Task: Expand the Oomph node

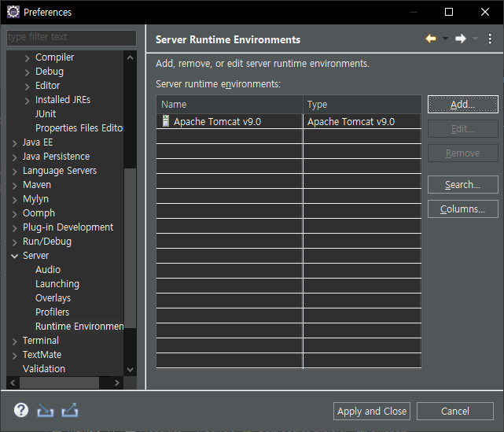Action: click(14, 213)
